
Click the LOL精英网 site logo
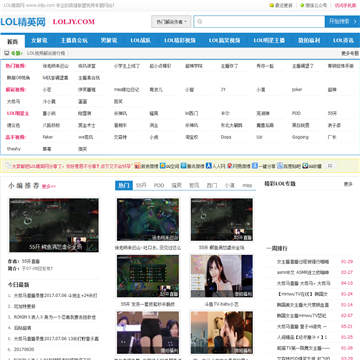(23, 22)
